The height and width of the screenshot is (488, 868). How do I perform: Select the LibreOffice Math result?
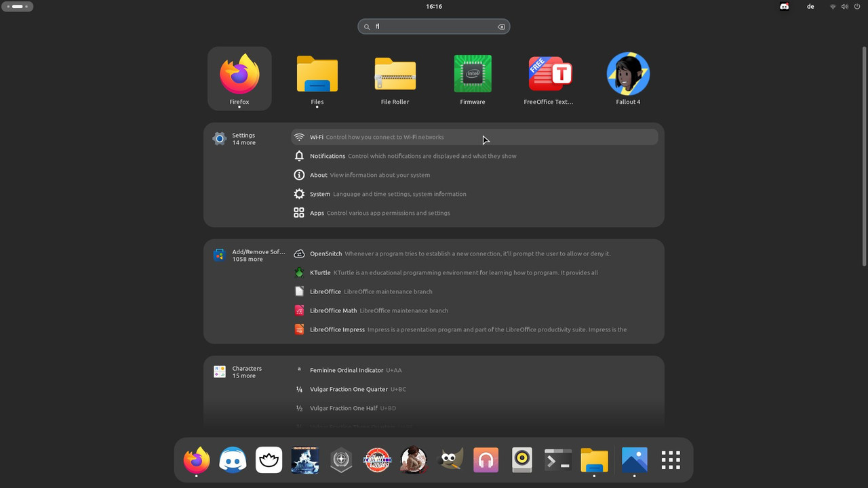[475, 310]
